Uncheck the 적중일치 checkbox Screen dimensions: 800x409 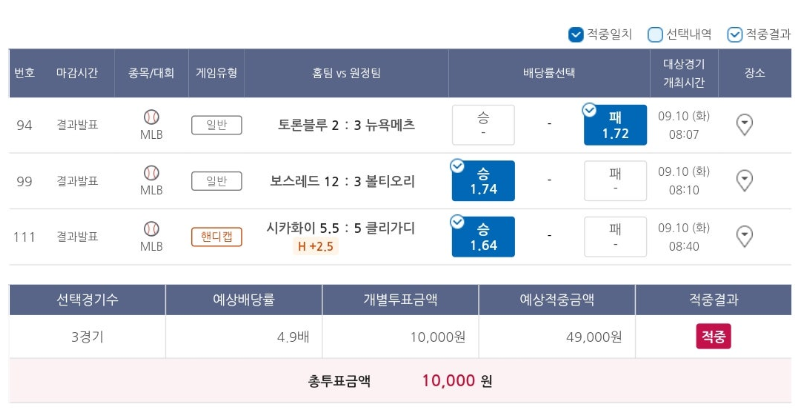(576, 35)
